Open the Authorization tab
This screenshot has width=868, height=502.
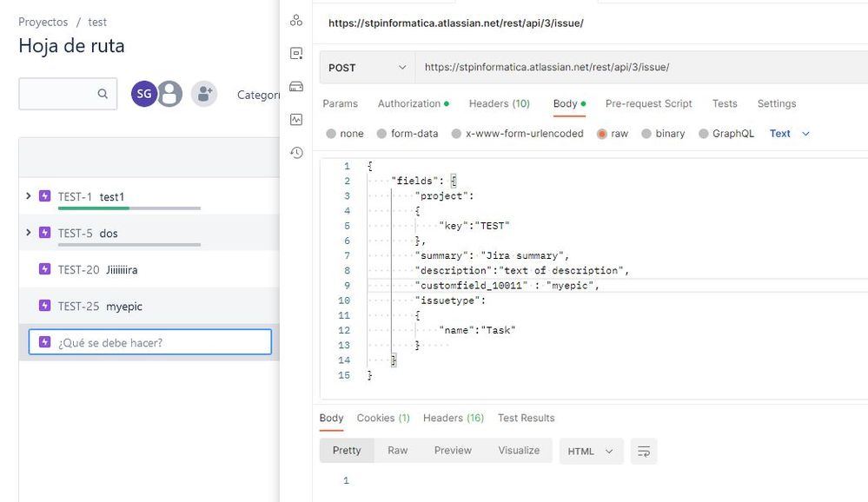(413, 103)
